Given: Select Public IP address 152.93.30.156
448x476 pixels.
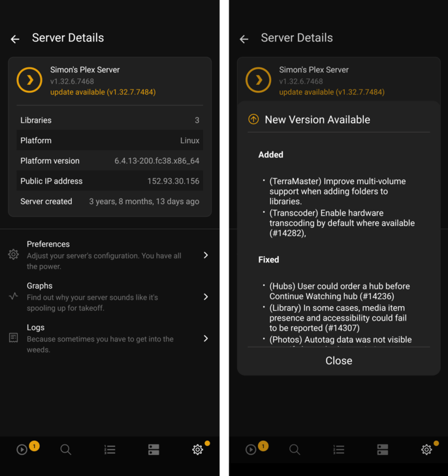Looking at the screenshot, I should [110, 182].
